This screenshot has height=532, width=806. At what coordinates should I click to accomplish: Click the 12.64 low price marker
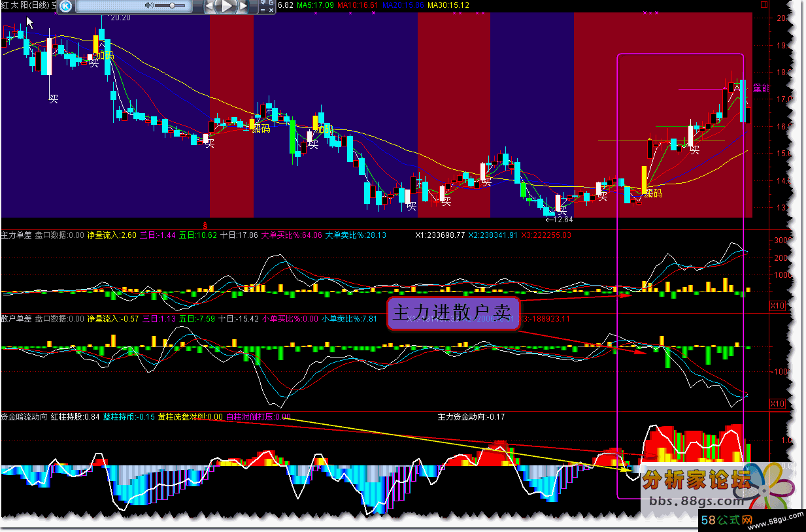558,219
